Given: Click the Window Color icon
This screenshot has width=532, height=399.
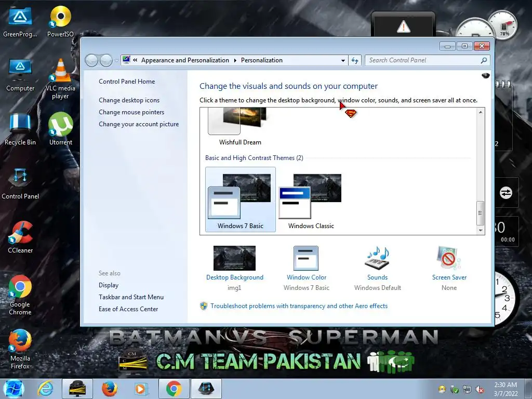Looking at the screenshot, I should (306, 258).
